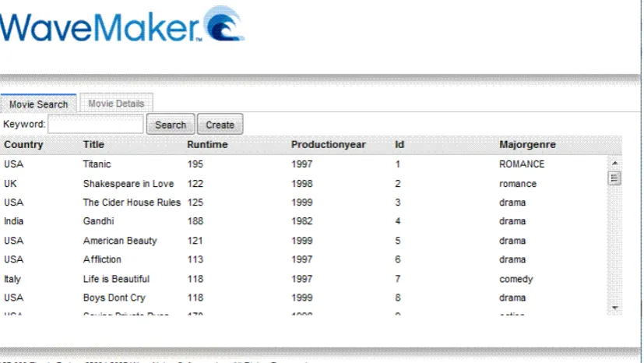Select the Gandhi title cell

point(99,221)
